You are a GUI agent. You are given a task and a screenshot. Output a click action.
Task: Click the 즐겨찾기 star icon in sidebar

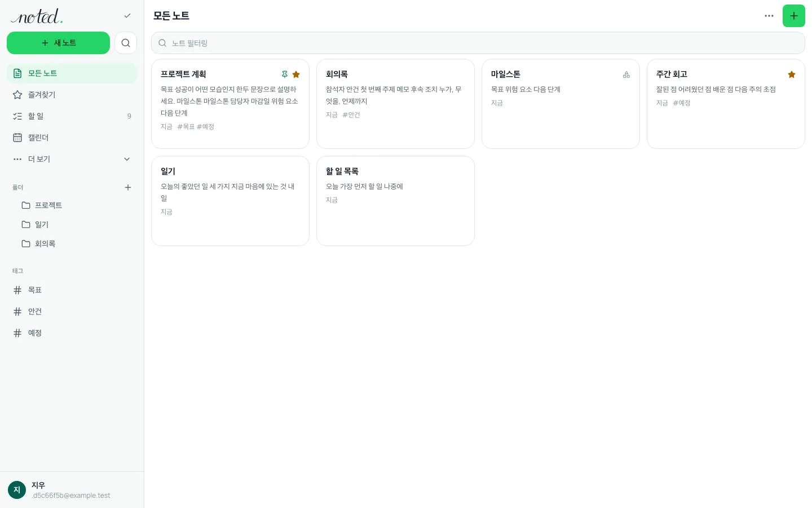17,95
